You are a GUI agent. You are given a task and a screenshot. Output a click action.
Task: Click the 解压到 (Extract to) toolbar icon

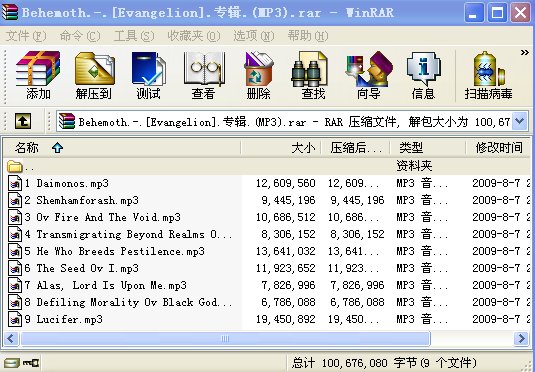click(x=95, y=69)
